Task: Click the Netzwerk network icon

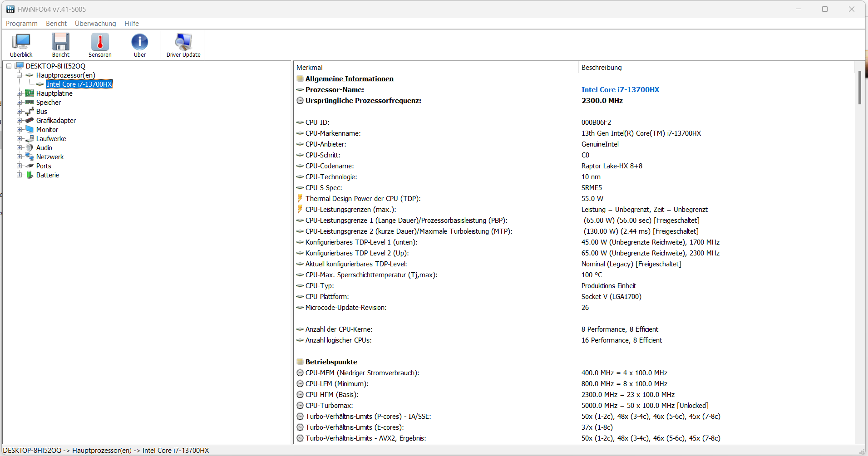Action: point(30,157)
